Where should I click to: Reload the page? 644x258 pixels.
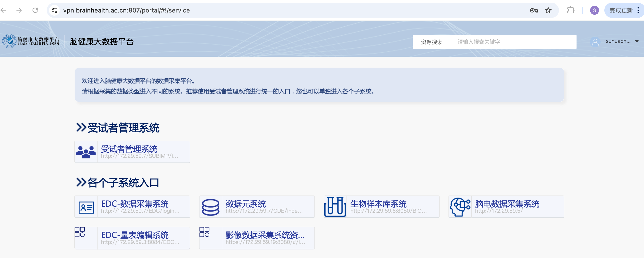[35, 10]
